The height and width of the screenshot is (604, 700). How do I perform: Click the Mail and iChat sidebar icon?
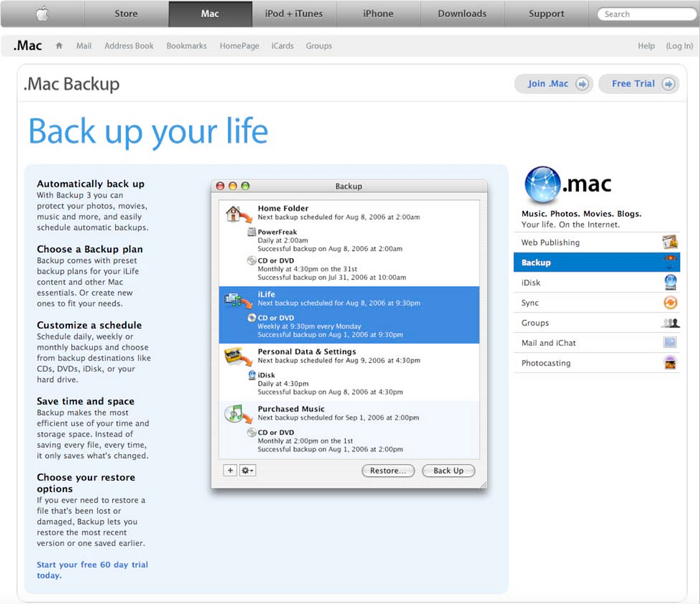[x=670, y=342]
